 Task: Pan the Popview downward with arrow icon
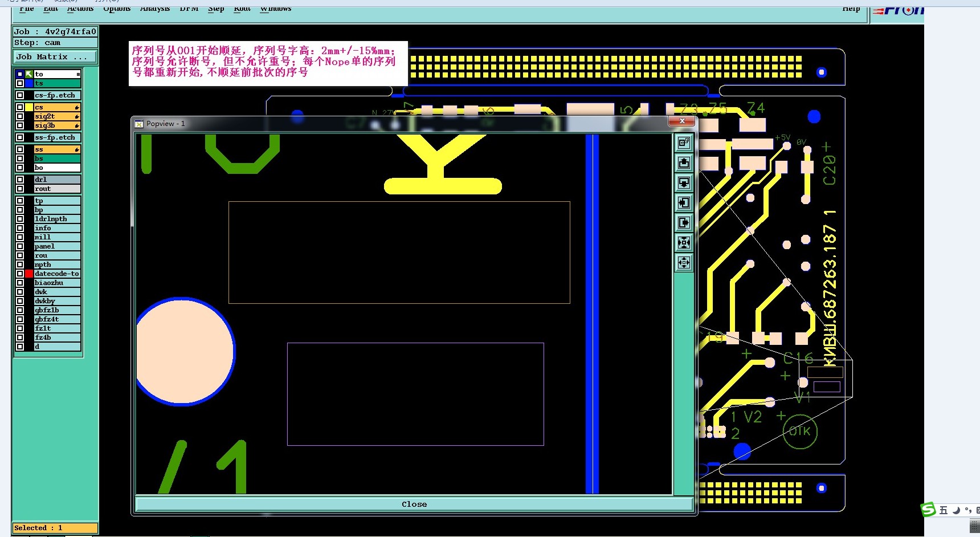tap(684, 183)
